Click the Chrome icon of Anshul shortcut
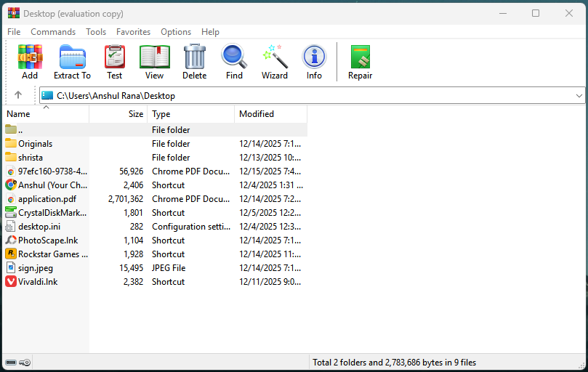The width and height of the screenshot is (588, 372). [11, 185]
